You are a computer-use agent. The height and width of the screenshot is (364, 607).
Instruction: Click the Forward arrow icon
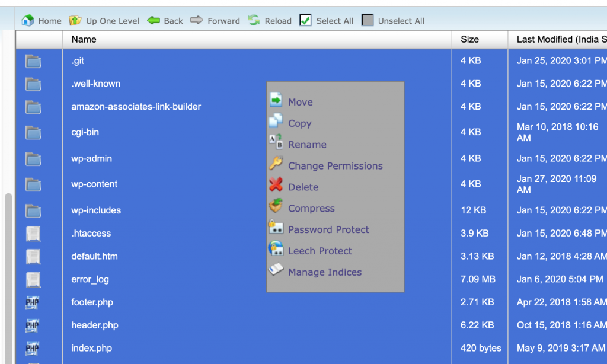197,20
